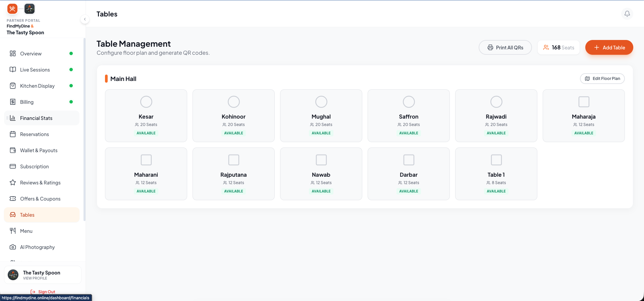
Task: Click the AI Photography camera icon
Action: coord(13,247)
